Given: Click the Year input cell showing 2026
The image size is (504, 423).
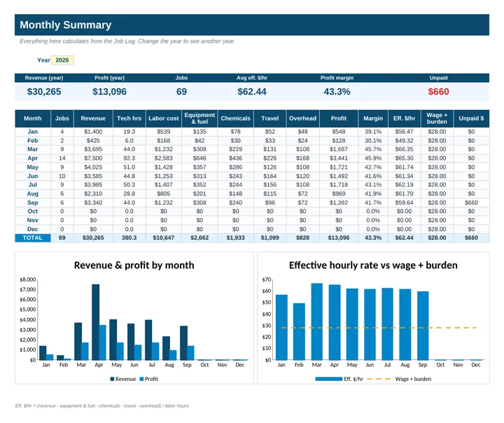Looking at the screenshot, I should click(62, 60).
